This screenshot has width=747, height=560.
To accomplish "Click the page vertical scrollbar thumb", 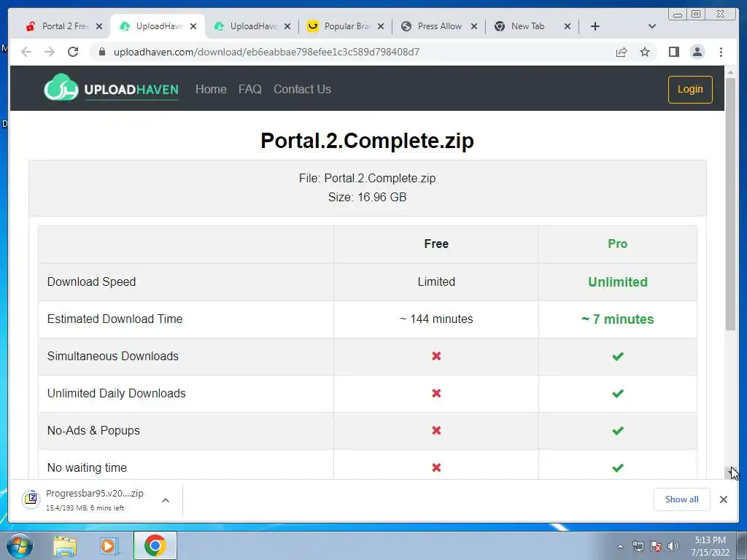I will coord(730,203).
